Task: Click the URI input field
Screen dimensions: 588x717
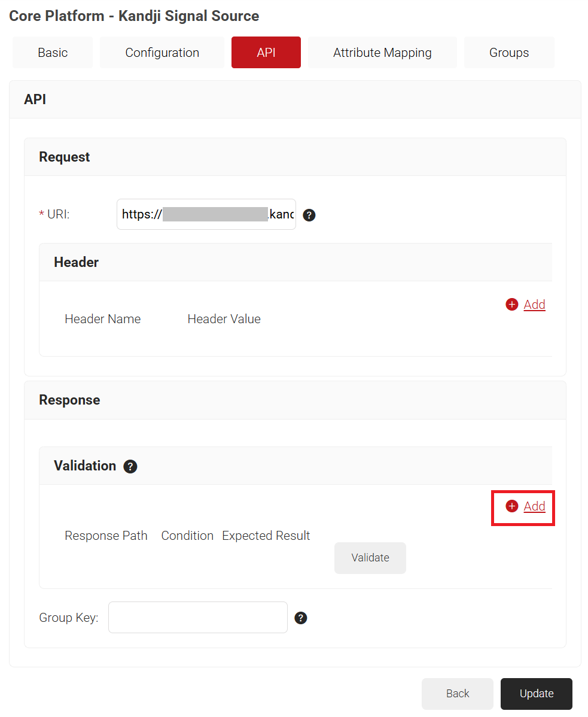Action: 206,214
